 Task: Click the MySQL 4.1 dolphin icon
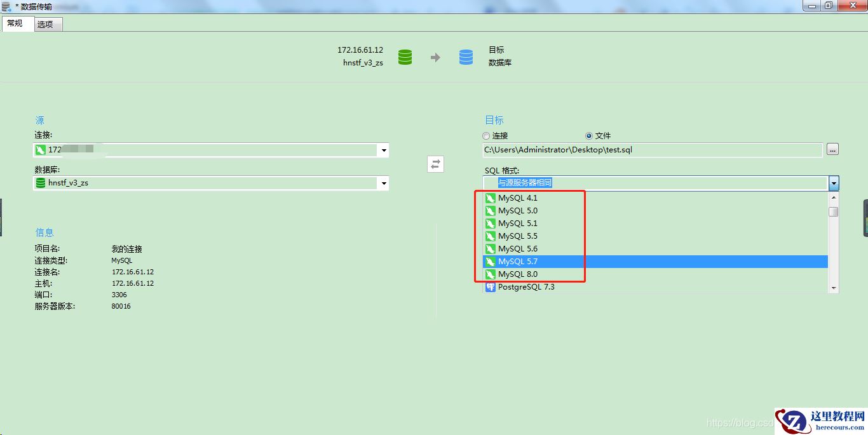click(490, 198)
